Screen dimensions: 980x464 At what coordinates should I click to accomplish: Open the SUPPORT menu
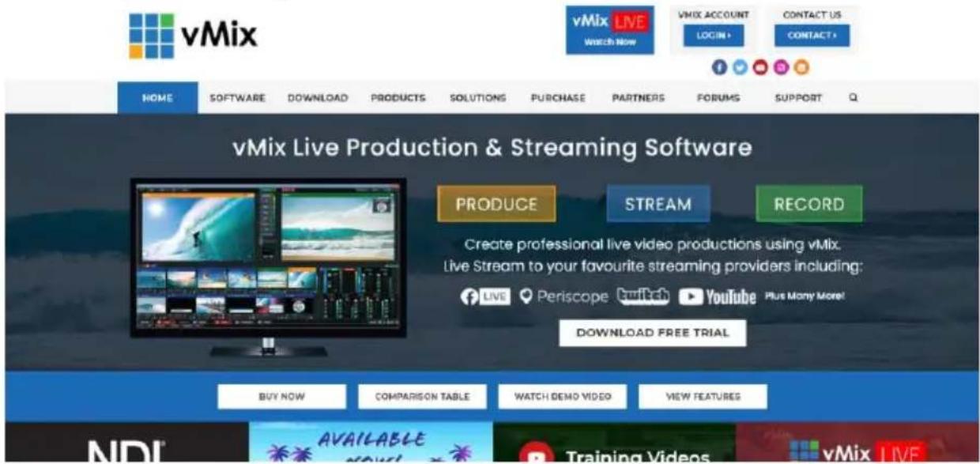(x=798, y=98)
